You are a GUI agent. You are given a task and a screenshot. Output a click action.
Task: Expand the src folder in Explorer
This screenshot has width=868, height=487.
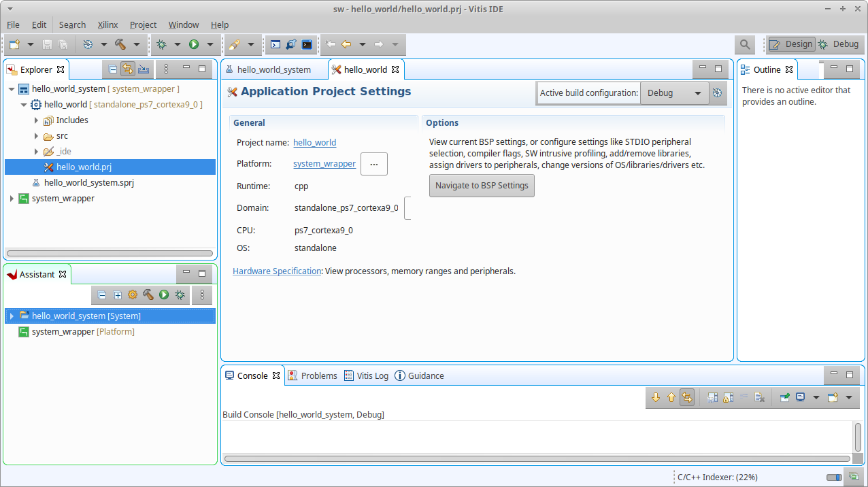point(37,136)
